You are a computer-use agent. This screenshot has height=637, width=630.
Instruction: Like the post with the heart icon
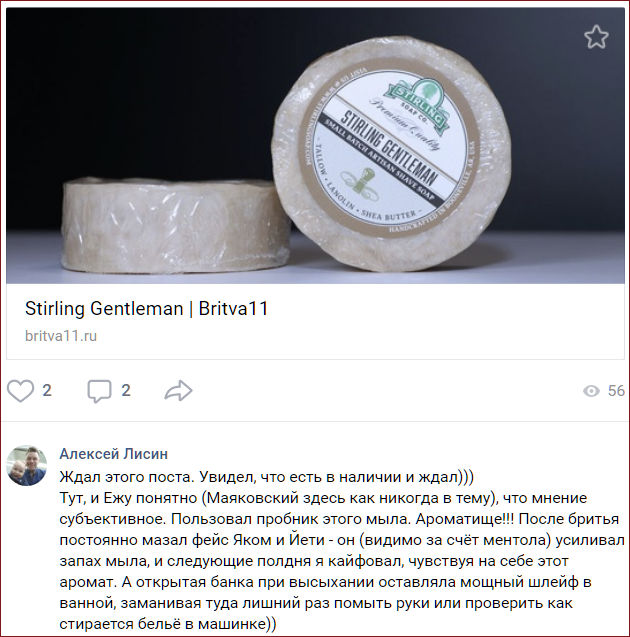20,390
